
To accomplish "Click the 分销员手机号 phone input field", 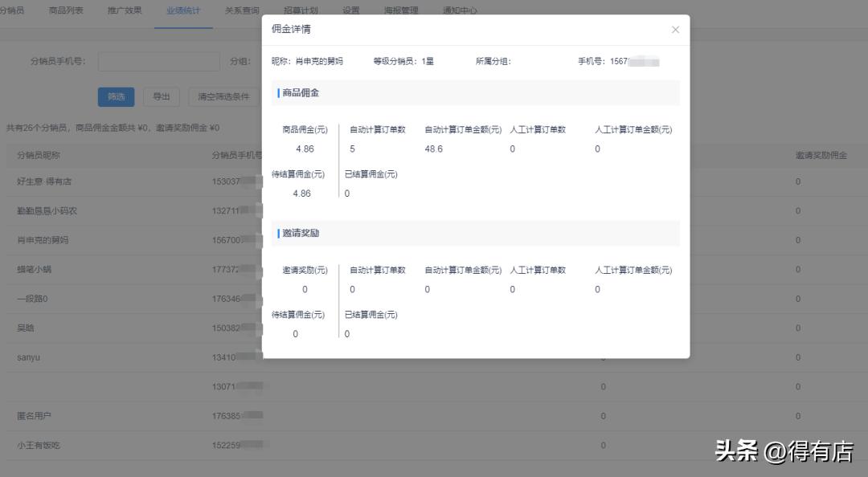I will click(x=161, y=61).
